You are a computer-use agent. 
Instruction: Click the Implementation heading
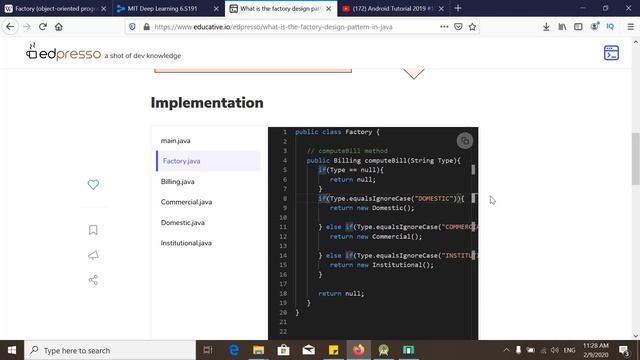(207, 103)
